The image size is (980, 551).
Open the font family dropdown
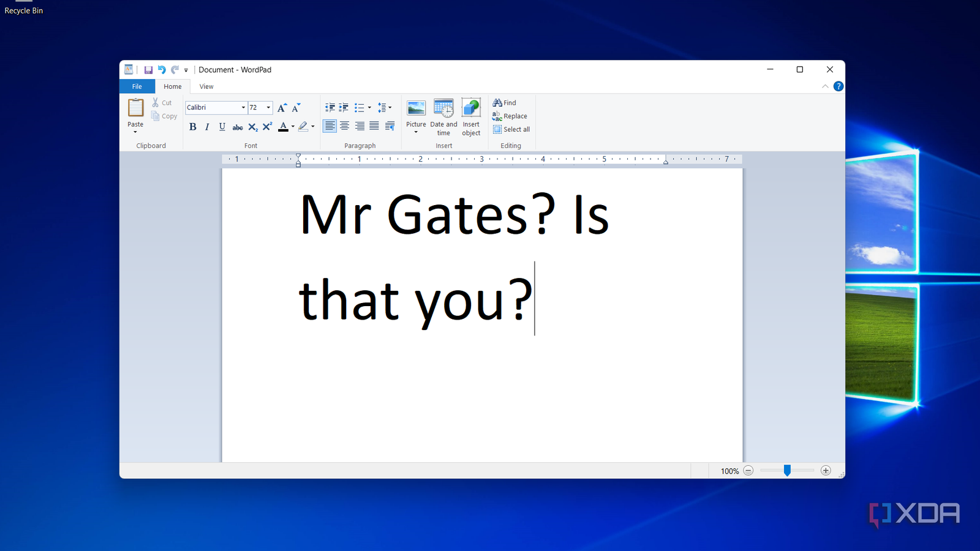[243, 107]
